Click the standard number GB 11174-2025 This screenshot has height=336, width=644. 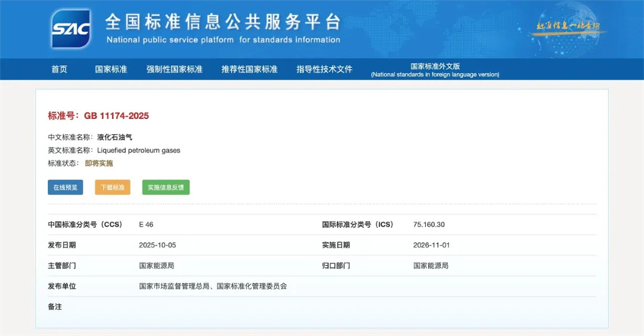[116, 116]
